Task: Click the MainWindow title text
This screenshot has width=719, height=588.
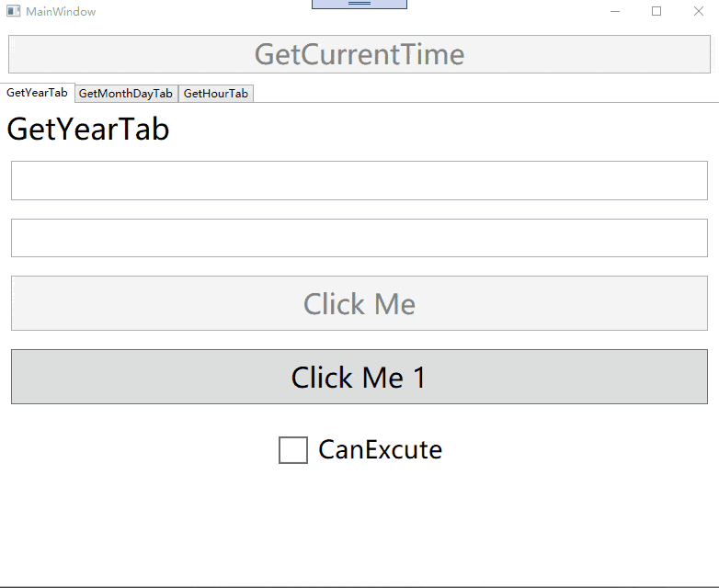Action: pos(61,11)
